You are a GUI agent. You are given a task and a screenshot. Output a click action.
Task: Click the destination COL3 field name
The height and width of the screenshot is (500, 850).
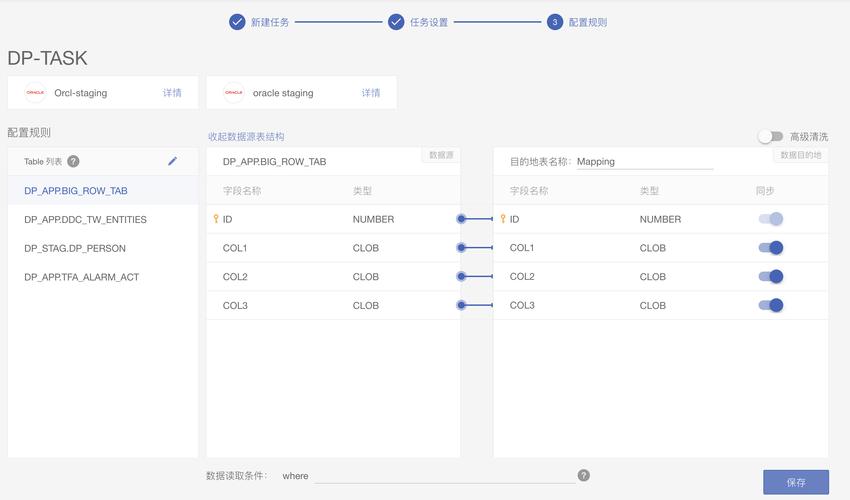click(521, 305)
